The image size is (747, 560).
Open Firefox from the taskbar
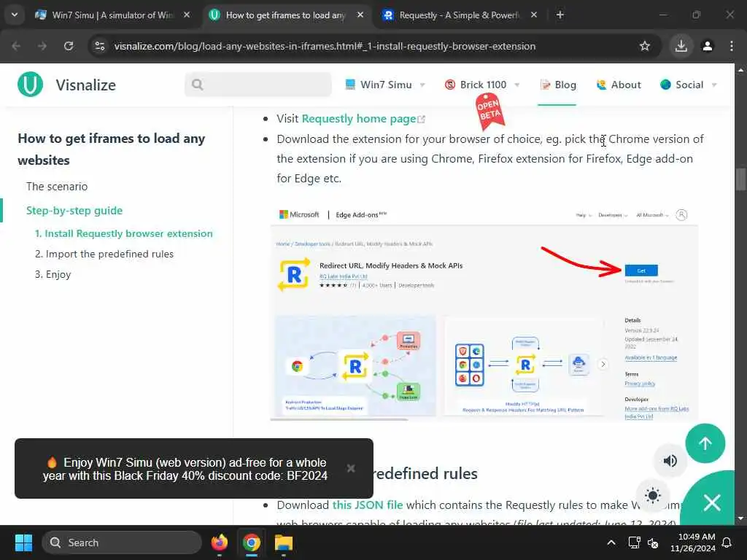[219, 542]
